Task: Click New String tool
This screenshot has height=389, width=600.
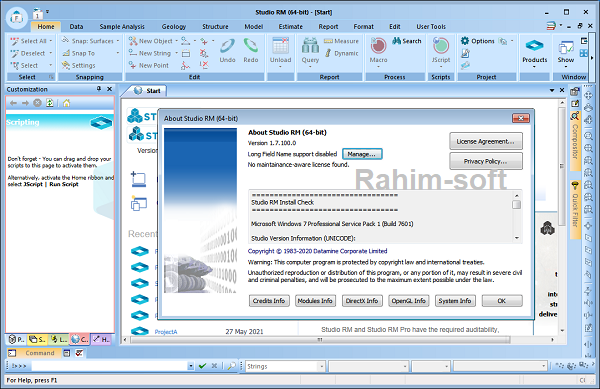Action: point(150,53)
